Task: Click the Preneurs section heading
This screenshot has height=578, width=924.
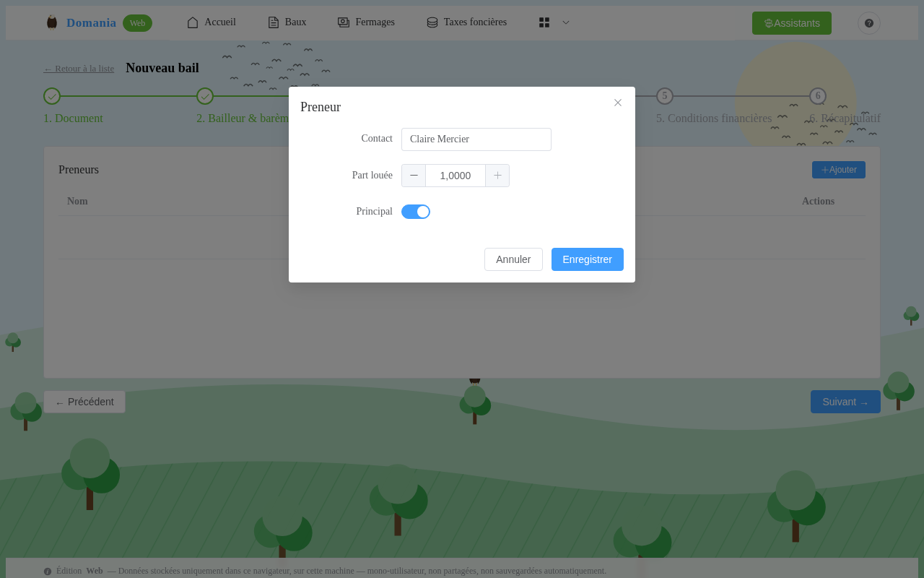Action: click(x=79, y=170)
